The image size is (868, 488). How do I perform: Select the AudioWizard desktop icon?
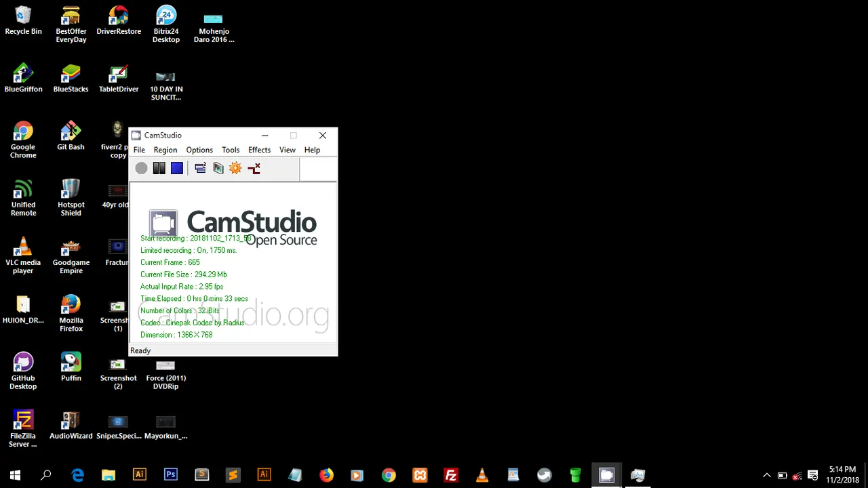pyautogui.click(x=71, y=424)
